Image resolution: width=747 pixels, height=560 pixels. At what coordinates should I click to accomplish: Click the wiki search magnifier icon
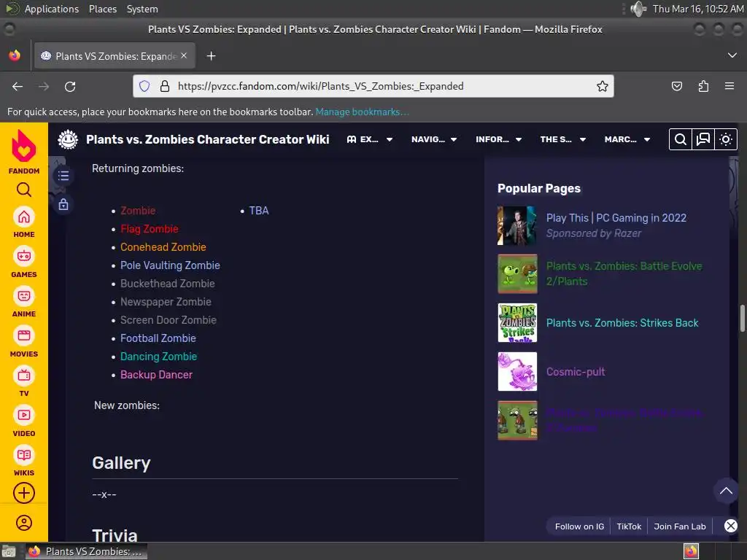(681, 139)
